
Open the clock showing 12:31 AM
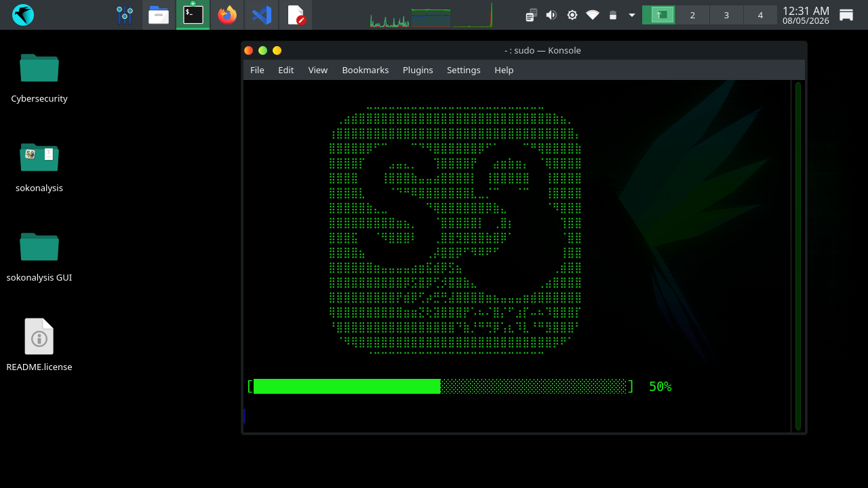[x=806, y=15]
